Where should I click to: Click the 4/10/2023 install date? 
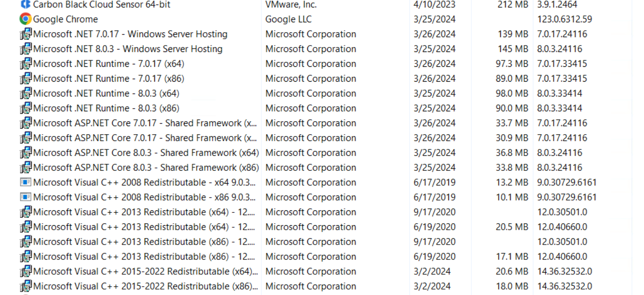434,4
